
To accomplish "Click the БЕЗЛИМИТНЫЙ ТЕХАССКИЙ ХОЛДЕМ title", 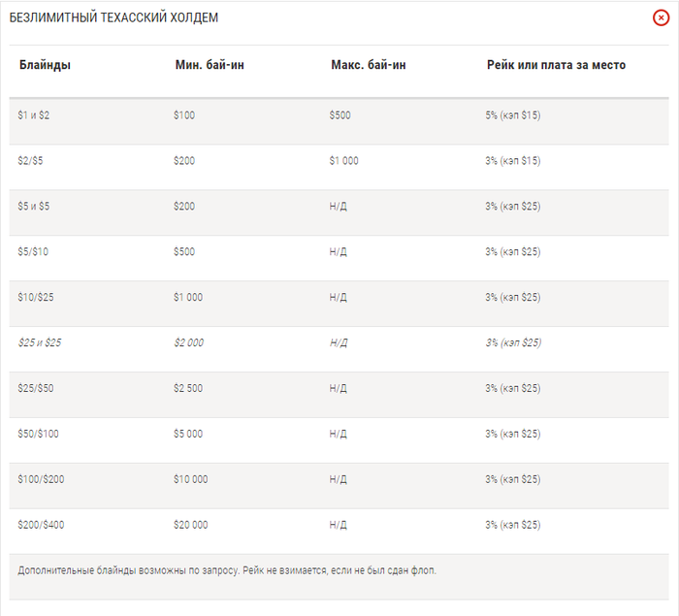I will 113,17.
